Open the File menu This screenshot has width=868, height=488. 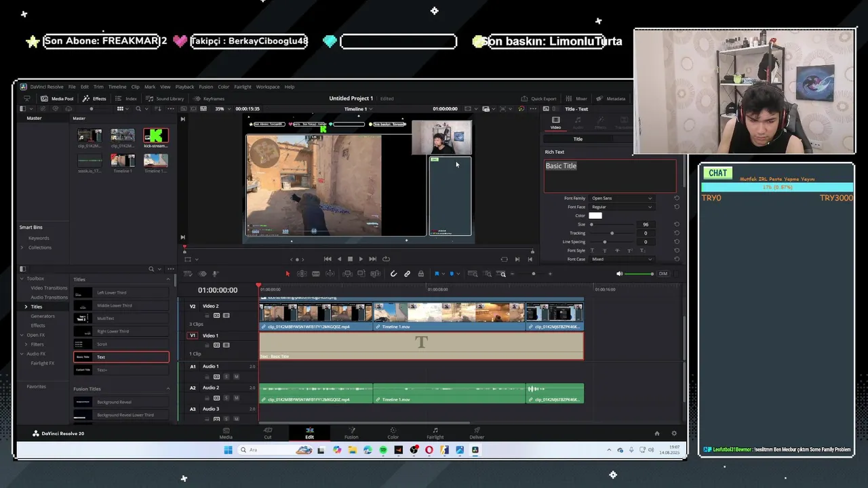pos(72,87)
